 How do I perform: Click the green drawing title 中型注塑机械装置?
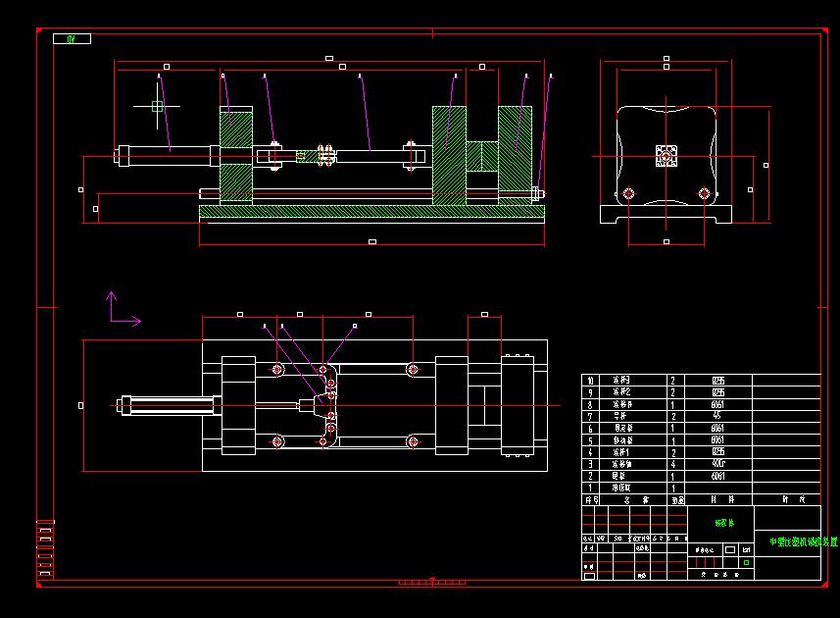[x=802, y=541]
